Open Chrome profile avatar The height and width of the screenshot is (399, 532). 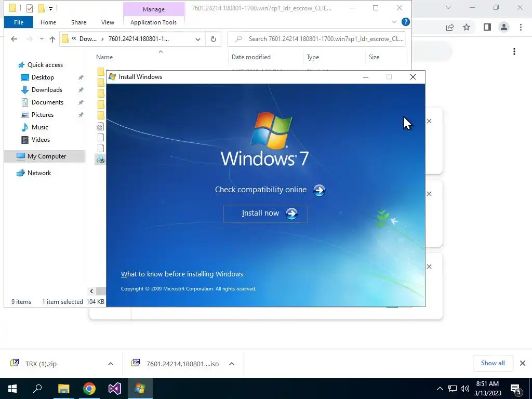pyautogui.click(x=504, y=27)
